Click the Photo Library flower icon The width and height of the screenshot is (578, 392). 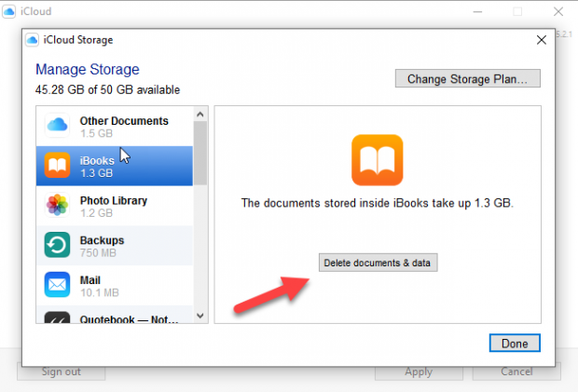(x=58, y=205)
